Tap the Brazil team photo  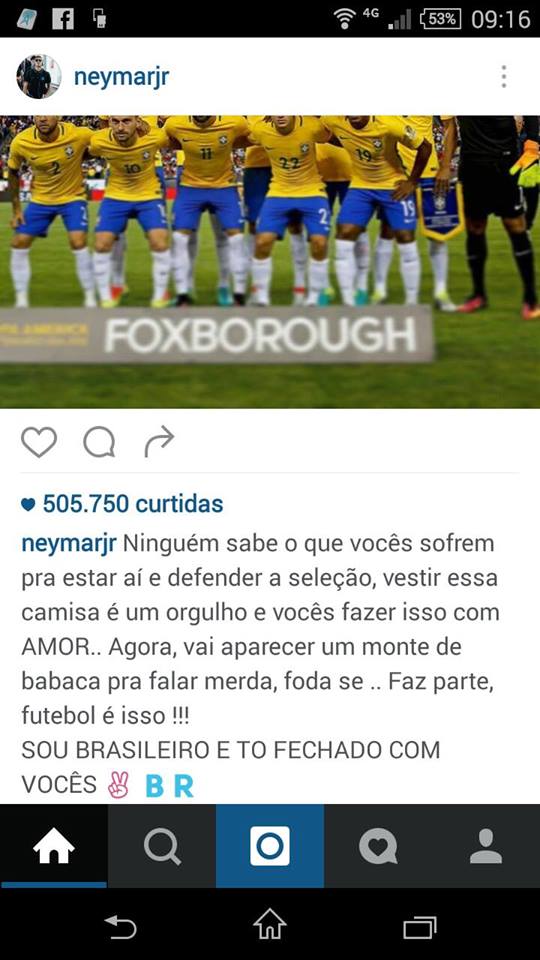[x=270, y=261]
